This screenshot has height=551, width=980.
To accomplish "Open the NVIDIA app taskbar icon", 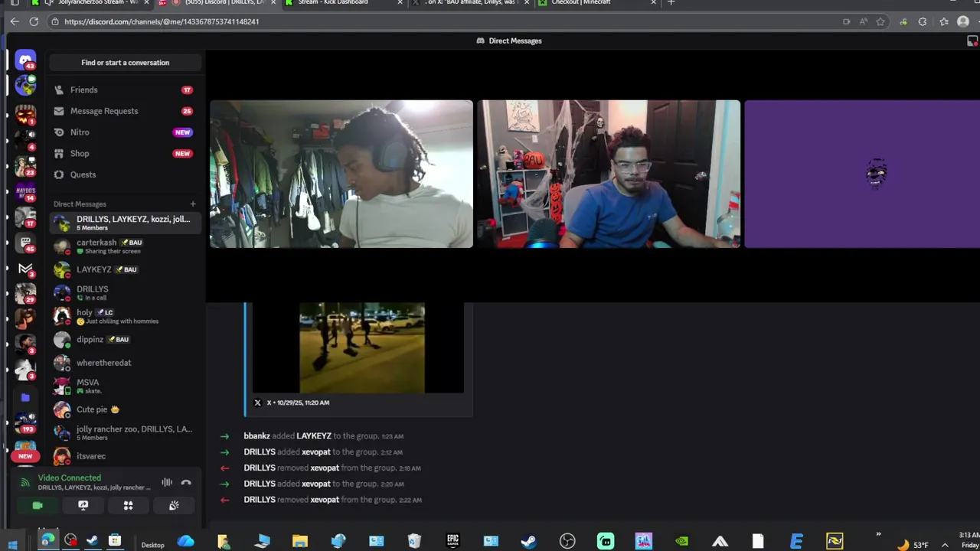I will 681,542.
